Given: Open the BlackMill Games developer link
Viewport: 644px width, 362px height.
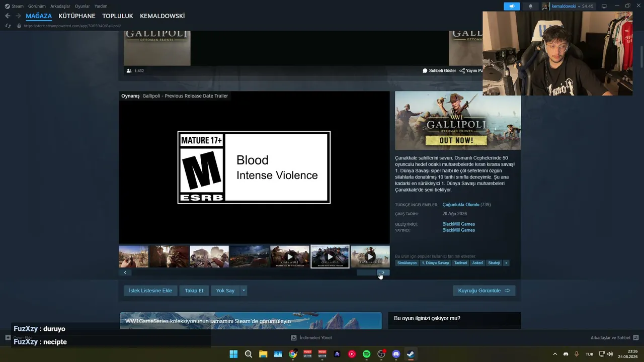Looking at the screenshot, I should (x=459, y=224).
